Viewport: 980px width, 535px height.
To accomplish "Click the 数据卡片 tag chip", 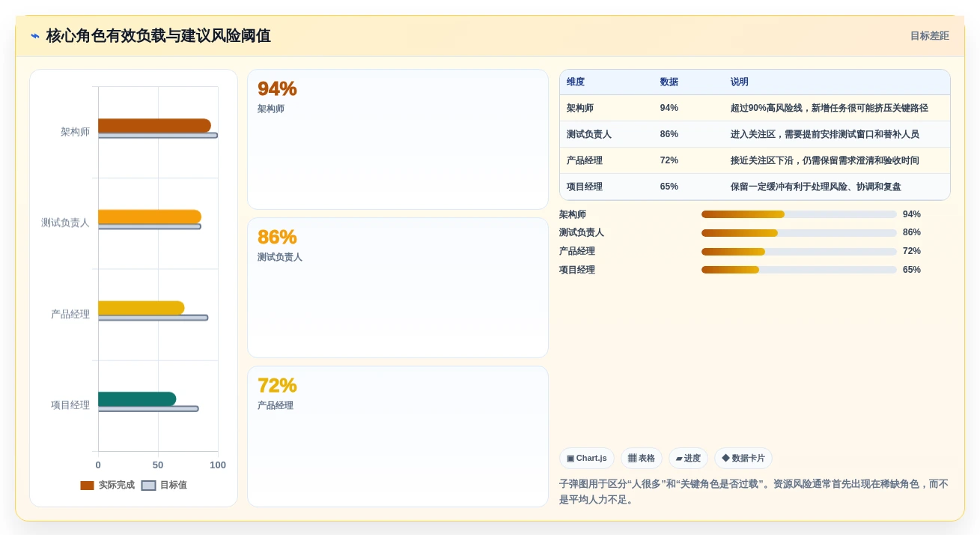I will (743, 459).
